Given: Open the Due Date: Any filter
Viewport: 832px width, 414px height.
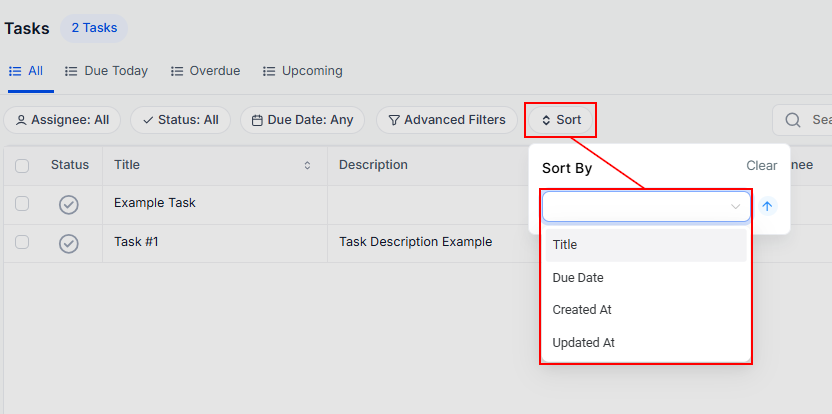Looking at the screenshot, I should pos(302,120).
